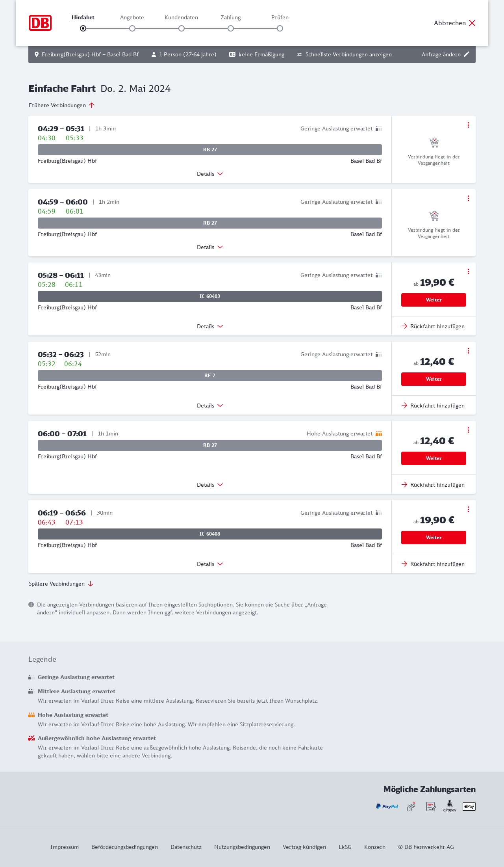
Task: Select the Angebote step circle
Action: pos(132,28)
